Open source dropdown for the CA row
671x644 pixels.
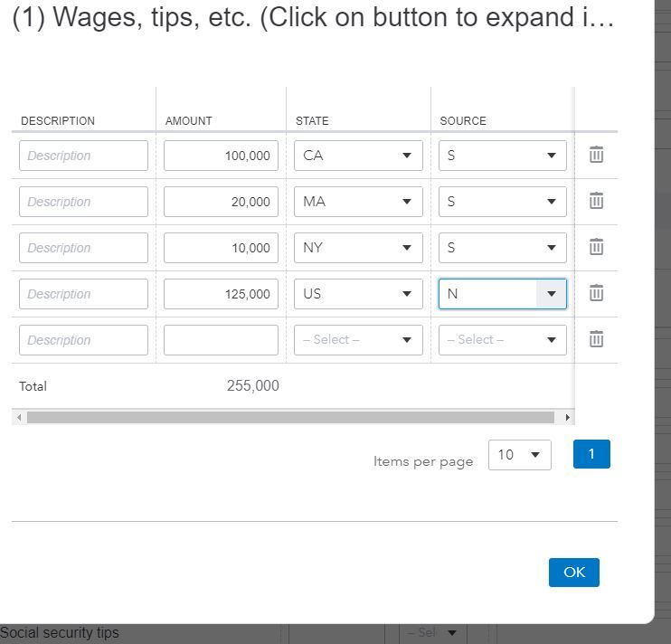(503, 156)
